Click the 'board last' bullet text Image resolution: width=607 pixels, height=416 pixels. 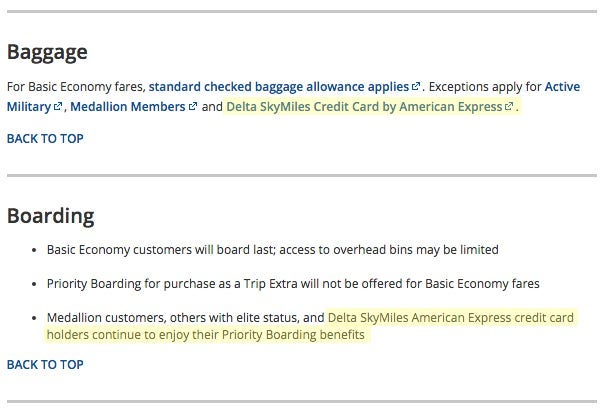click(272, 249)
